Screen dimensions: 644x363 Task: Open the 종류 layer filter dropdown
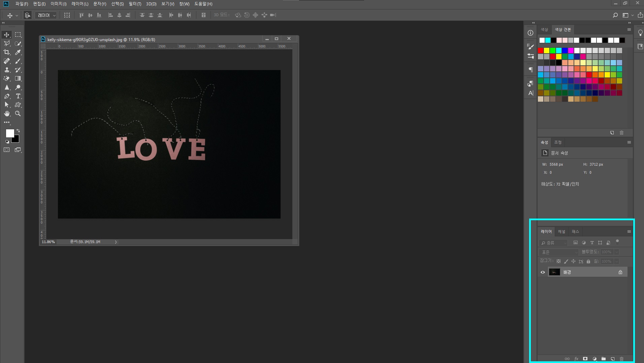point(553,243)
